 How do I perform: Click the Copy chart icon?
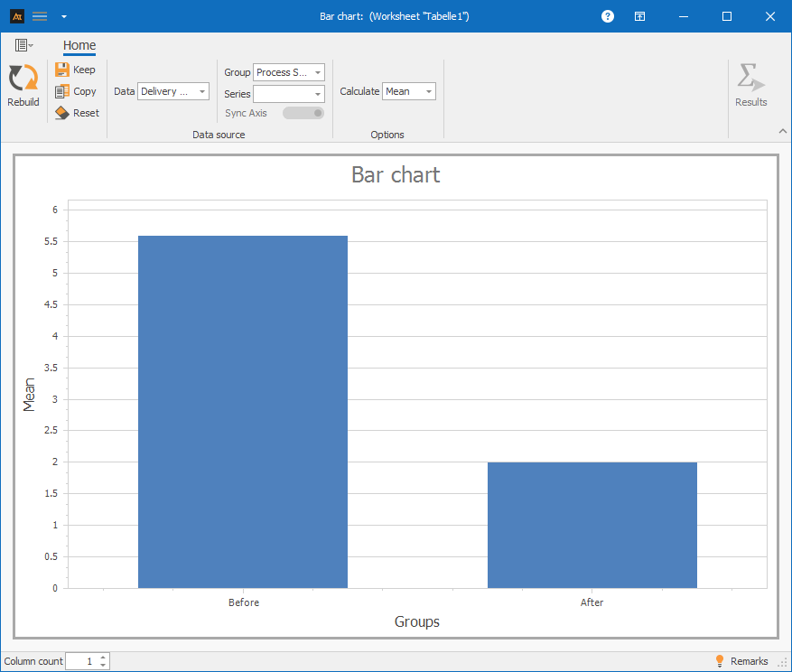pos(62,91)
